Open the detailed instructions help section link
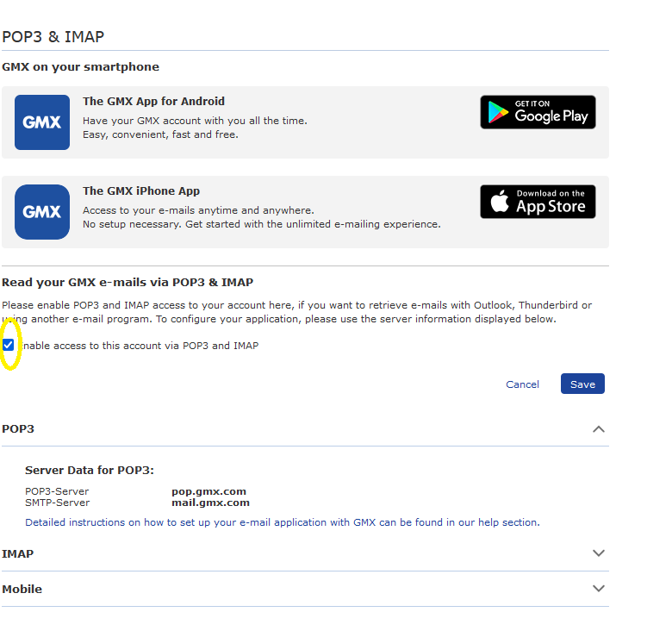This screenshot has height=637, width=672. click(282, 522)
